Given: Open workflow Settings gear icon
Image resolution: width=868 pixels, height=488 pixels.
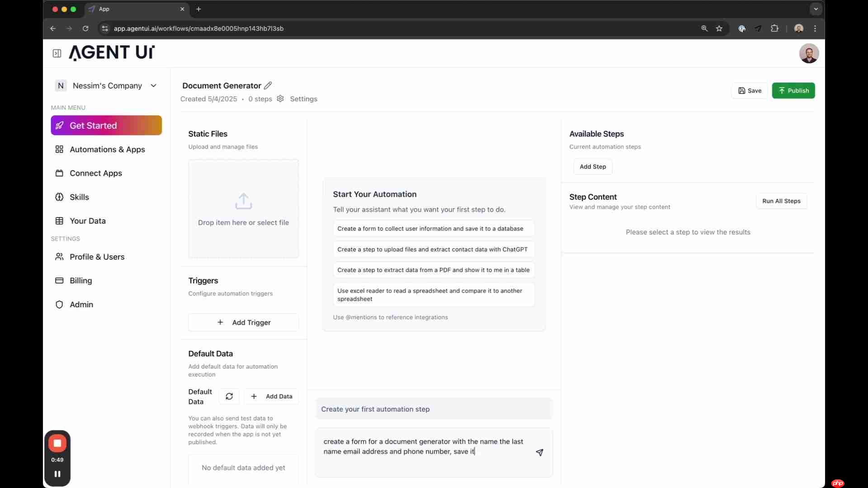Looking at the screenshot, I should (280, 99).
